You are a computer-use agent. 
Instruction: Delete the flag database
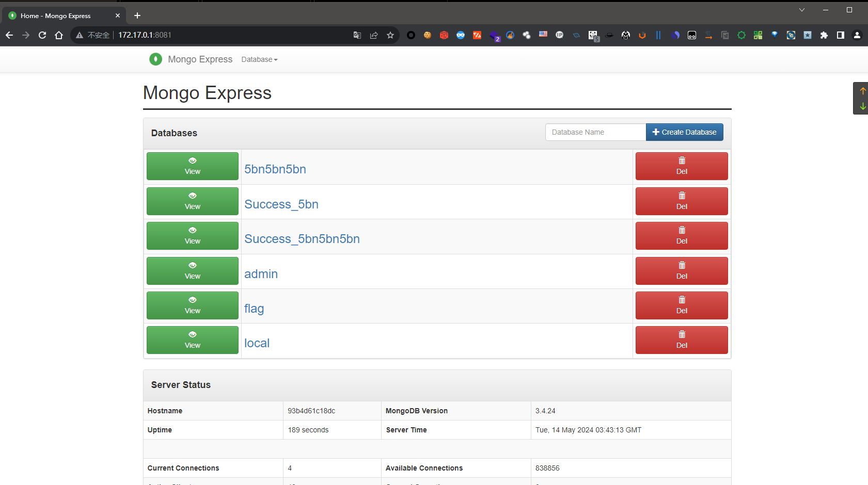(682, 305)
